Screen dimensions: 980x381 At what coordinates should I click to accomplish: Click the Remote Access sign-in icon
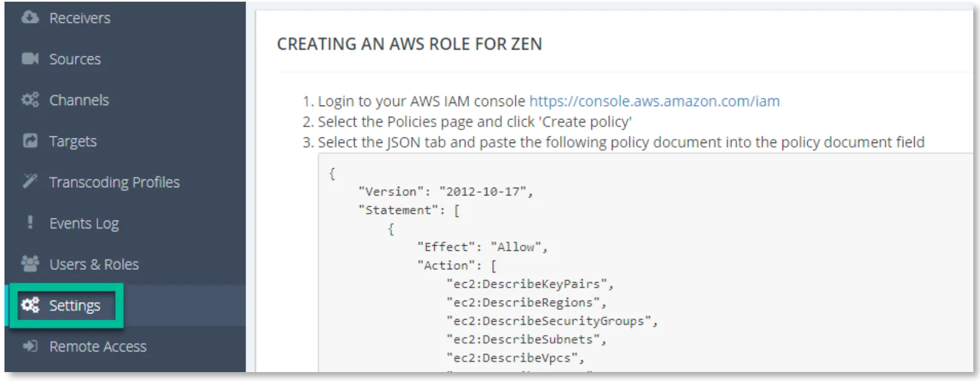pos(30,346)
